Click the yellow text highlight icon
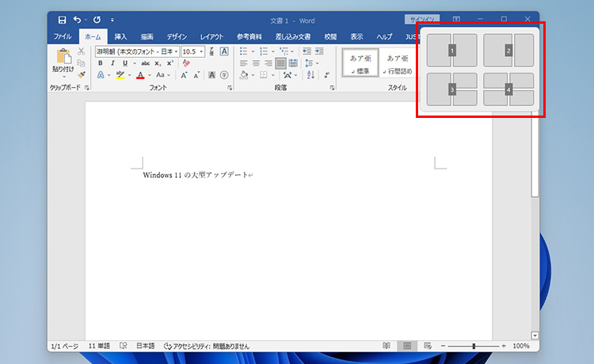594x364 pixels. pyautogui.click(x=120, y=75)
